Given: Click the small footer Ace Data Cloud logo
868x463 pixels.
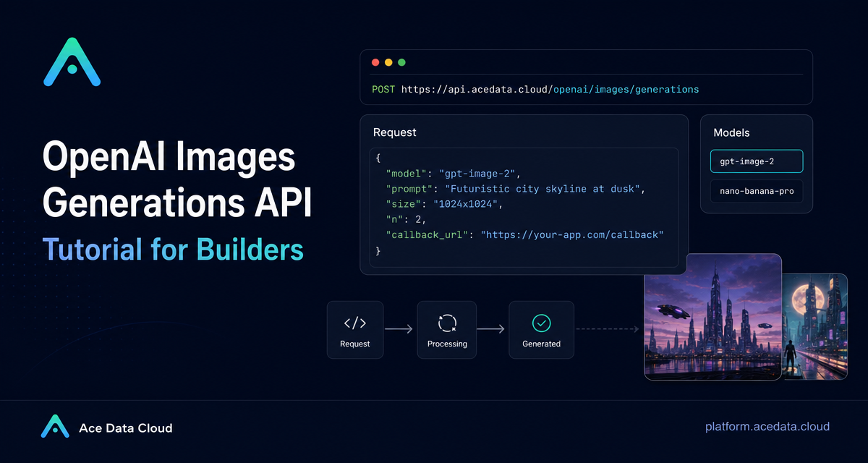Looking at the screenshot, I should pyautogui.click(x=55, y=427).
